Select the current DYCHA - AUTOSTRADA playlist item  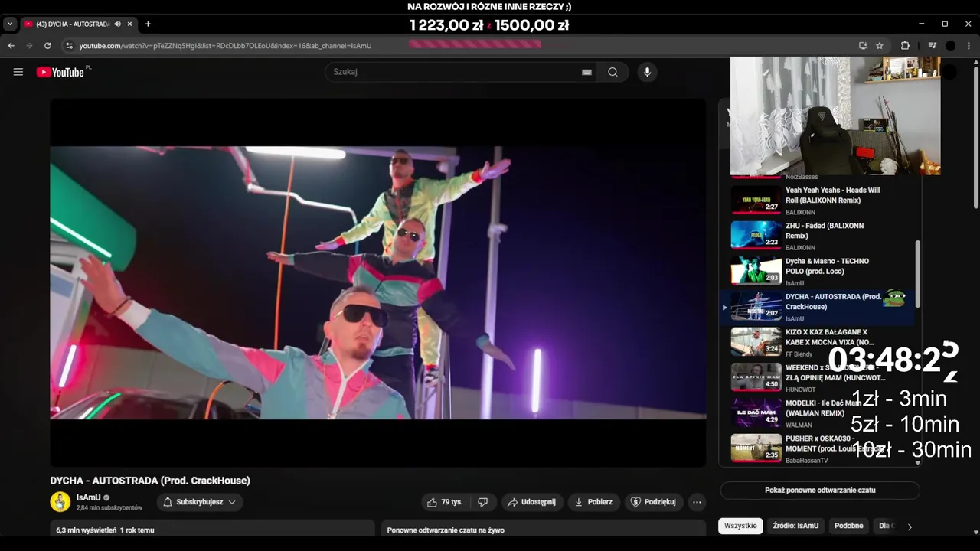tap(819, 307)
